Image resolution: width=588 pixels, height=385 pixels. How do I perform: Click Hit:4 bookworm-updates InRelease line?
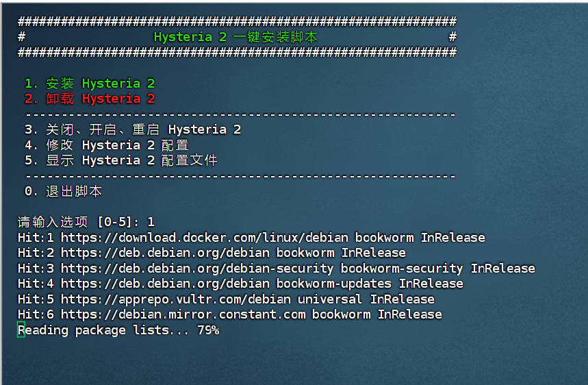[240, 284]
